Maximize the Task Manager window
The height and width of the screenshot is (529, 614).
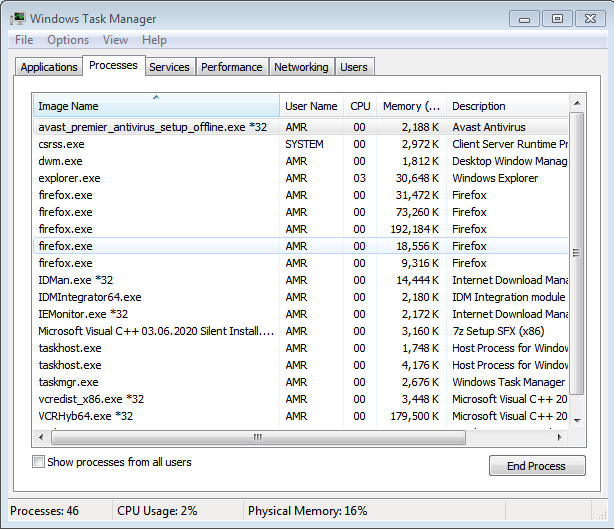point(557,19)
